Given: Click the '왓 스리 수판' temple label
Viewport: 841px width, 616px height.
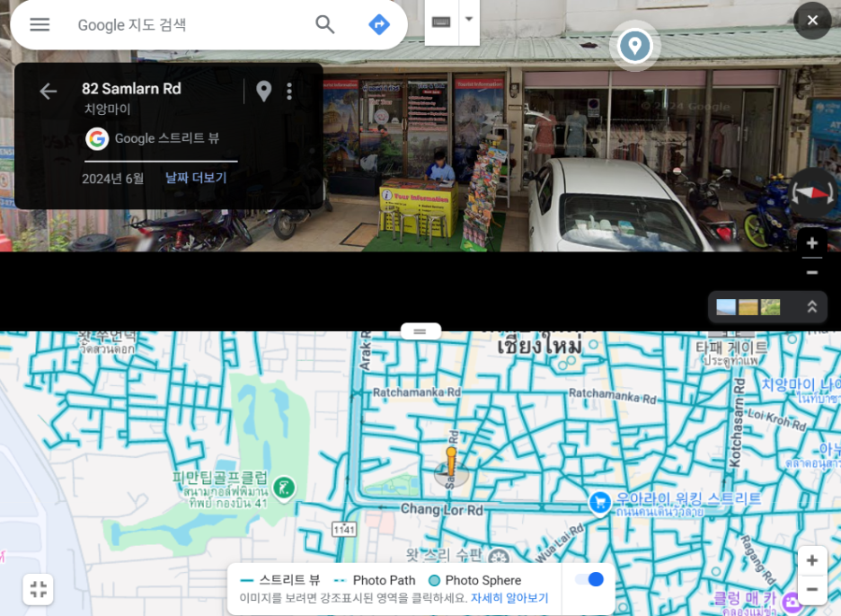Looking at the screenshot, I should [444, 554].
